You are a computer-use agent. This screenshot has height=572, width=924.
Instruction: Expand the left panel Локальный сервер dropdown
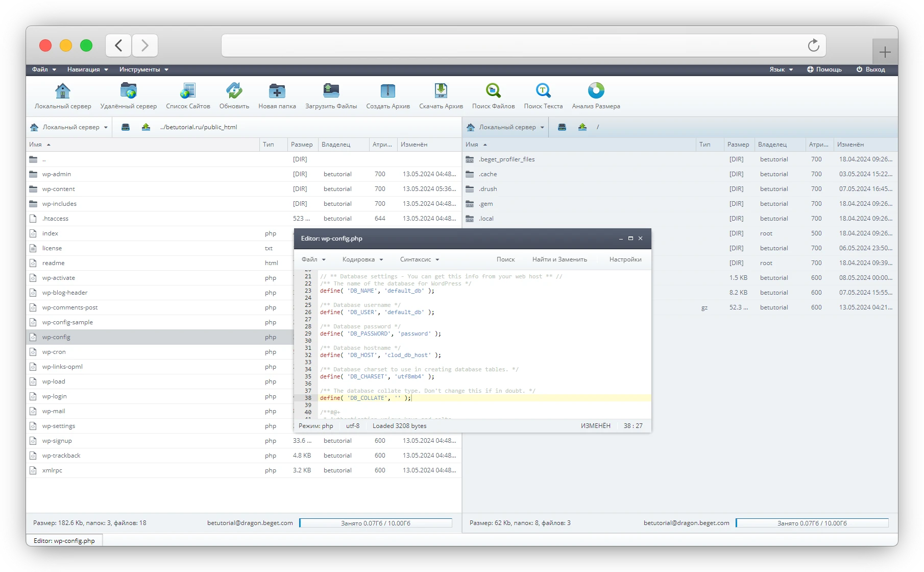pyautogui.click(x=69, y=127)
